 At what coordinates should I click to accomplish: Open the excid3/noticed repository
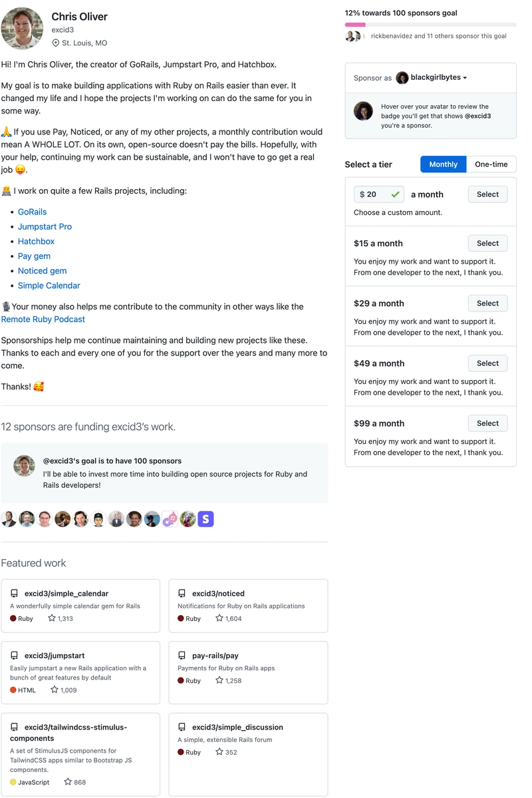click(218, 594)
